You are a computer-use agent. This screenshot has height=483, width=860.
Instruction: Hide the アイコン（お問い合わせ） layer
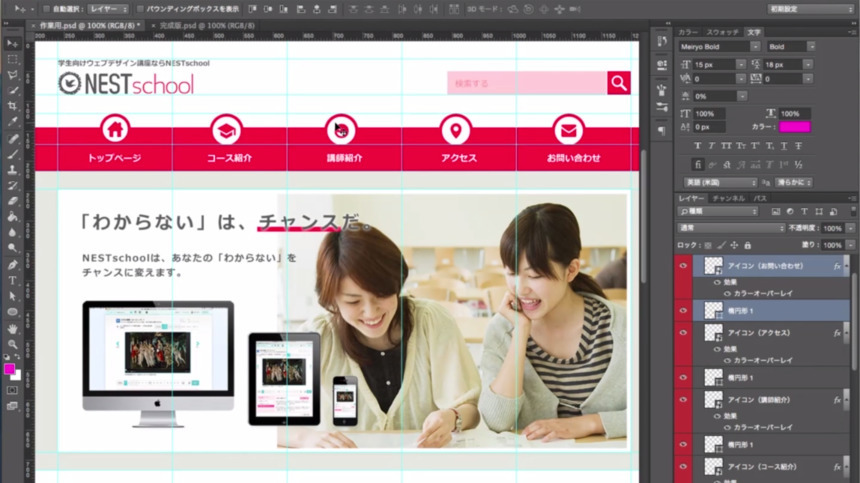(x=683, y=266)
